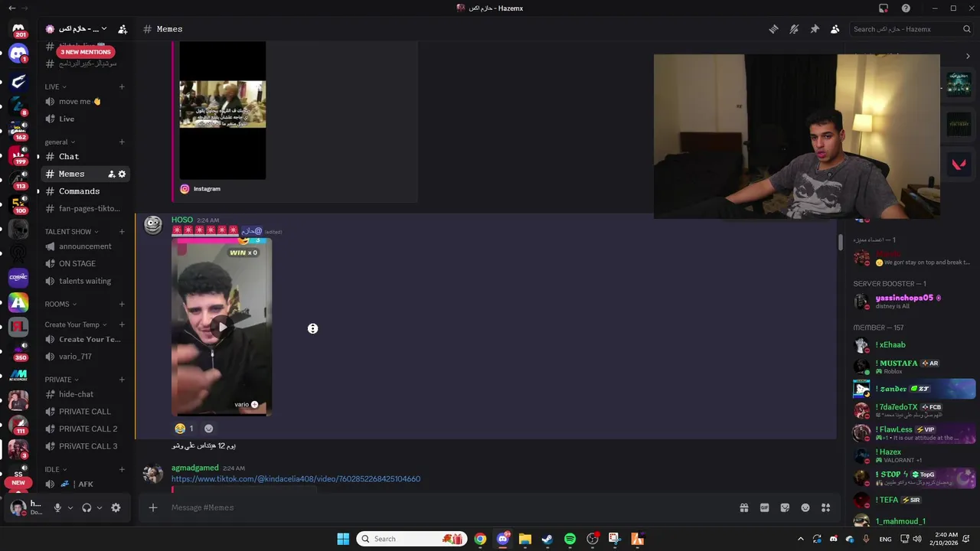Open Discord help icon

pyautogui.click(x=906, y=8)
